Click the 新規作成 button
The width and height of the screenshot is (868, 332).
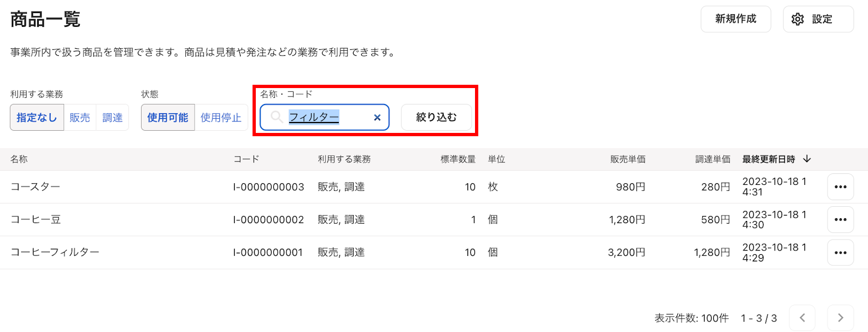tap(736, 19)
